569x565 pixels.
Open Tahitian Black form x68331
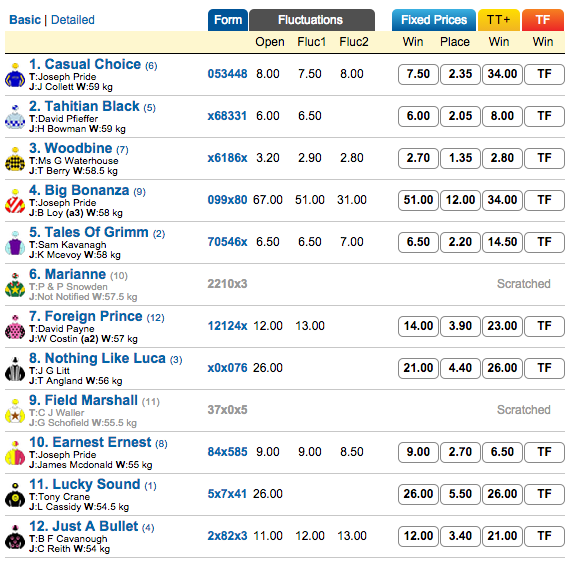tap(227, 116)
